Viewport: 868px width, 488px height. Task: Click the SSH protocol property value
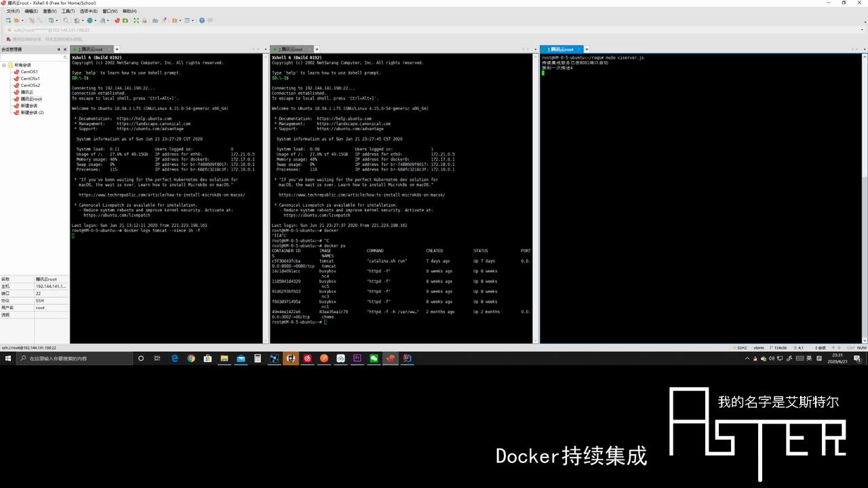[x=40, y=300]
